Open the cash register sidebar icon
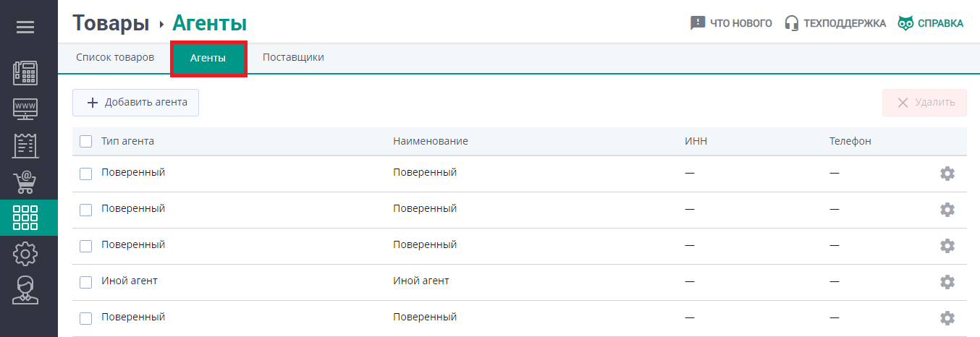This screenshot has height=337, width=980. pyautogui.click(x=26, y=74)
